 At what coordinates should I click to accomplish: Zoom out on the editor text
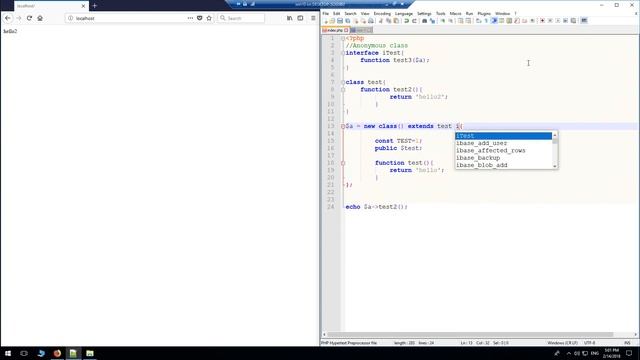pyautogui.click(x=451, y=20)
